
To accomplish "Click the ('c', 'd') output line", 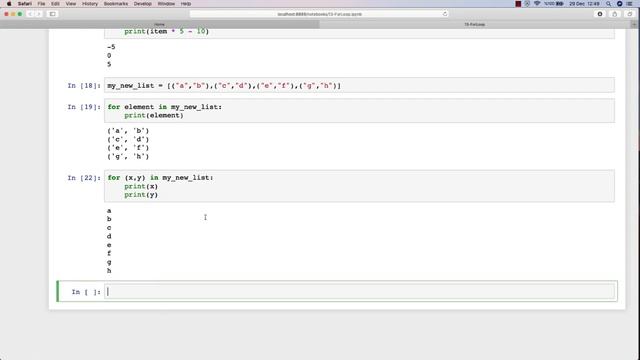I will pos(128,140).
